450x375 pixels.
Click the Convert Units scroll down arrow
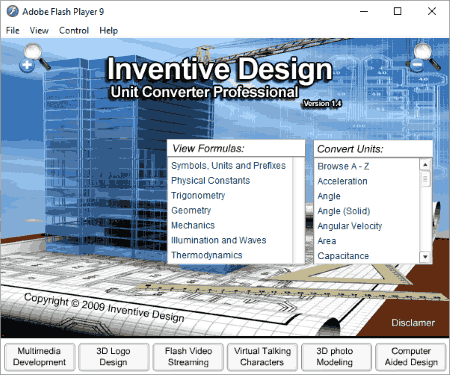pos(425,257)
